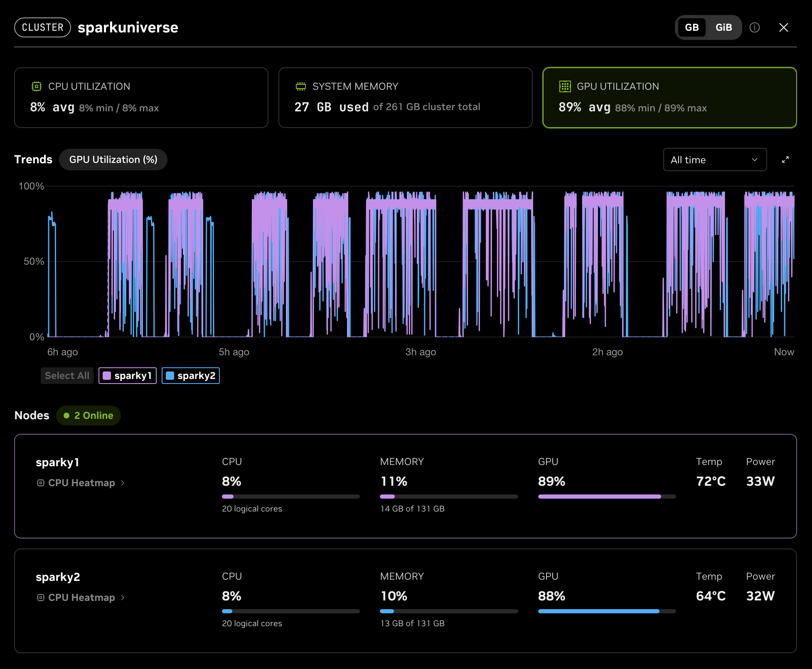Viewport: 812px width, 669px height.
Task: Open sparky1 CPU Heatmap link
Action: pyautogui.click(x=81, y=483)
